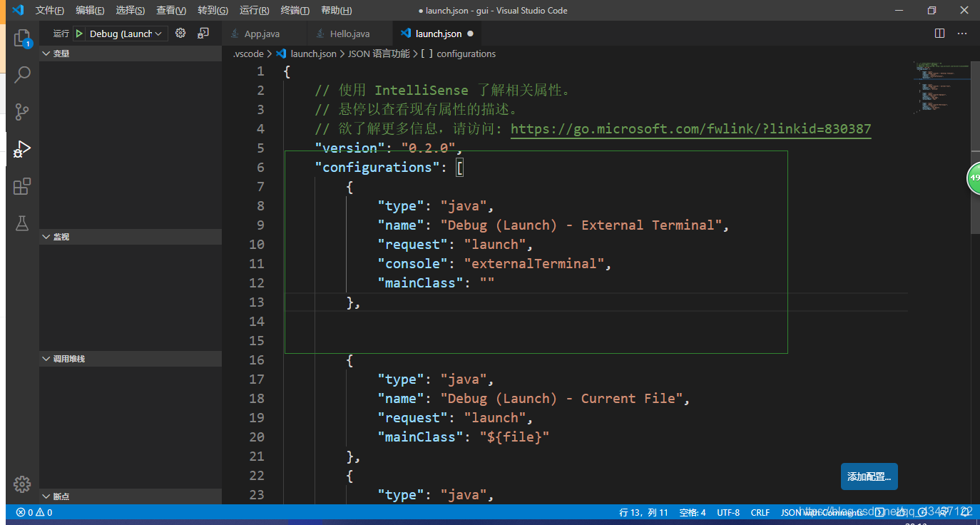This screenshot has height=525, width=980.
Task: Open the 编辑(E) Edit menu
Action: [90, 11]
